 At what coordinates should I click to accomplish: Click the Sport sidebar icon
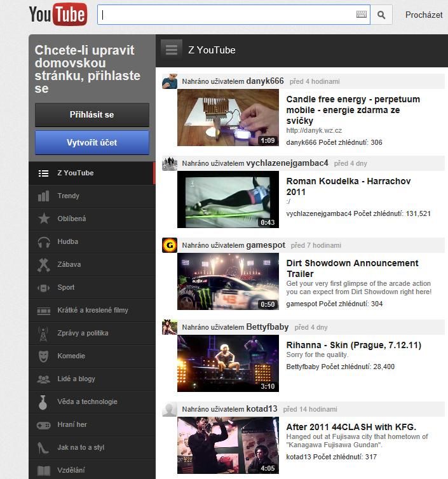point(43,288)
